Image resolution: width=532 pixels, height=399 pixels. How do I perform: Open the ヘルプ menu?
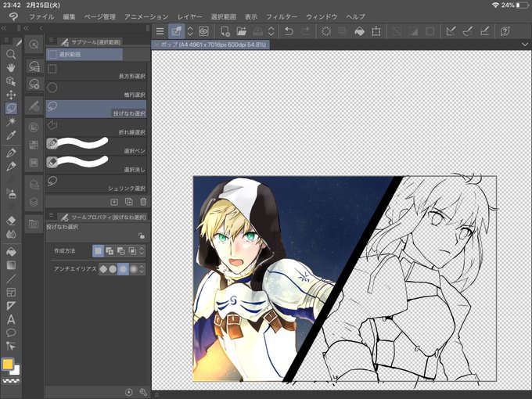coord(355,16)
